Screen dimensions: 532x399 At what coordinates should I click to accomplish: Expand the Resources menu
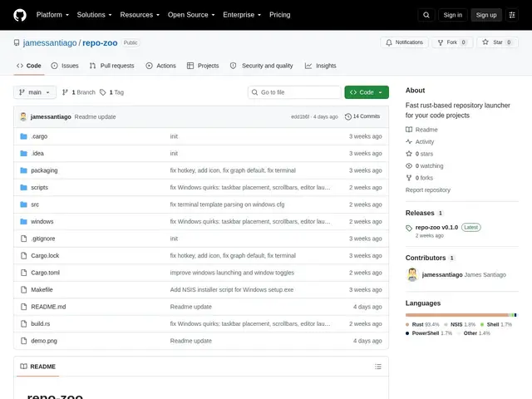tap(140, 15)
